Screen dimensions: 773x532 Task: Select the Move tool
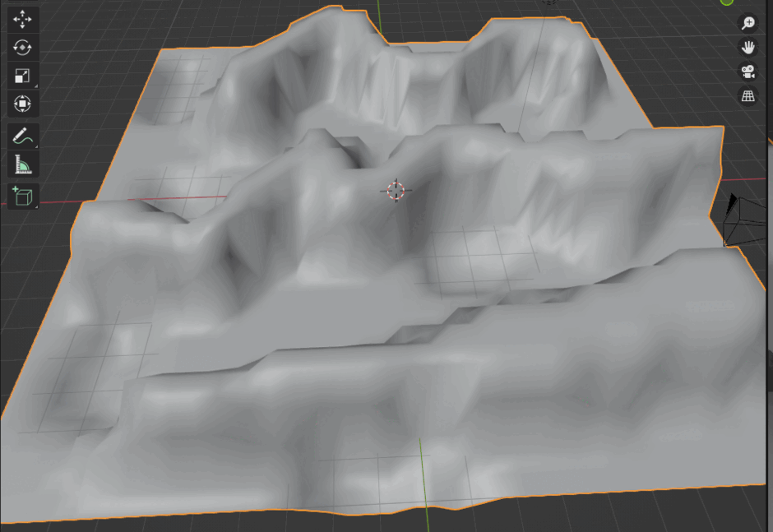tap(23, 20)
